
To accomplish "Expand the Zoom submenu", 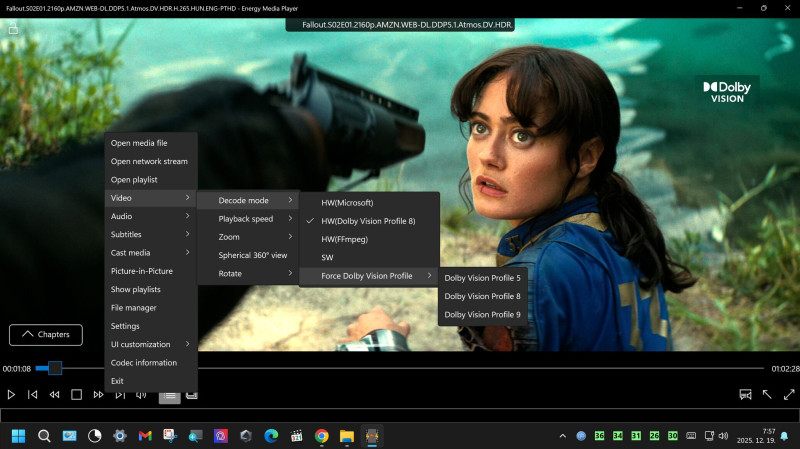I will point(248,237).
